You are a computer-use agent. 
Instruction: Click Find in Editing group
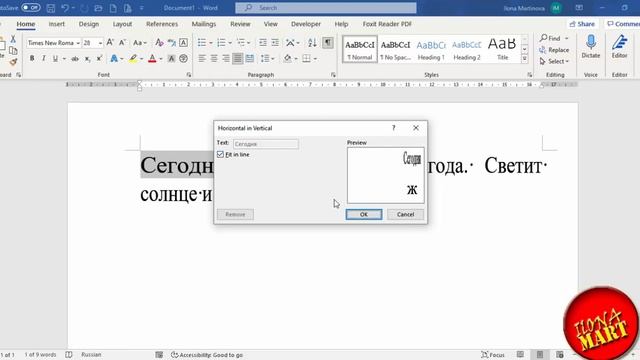coord(554,38)
